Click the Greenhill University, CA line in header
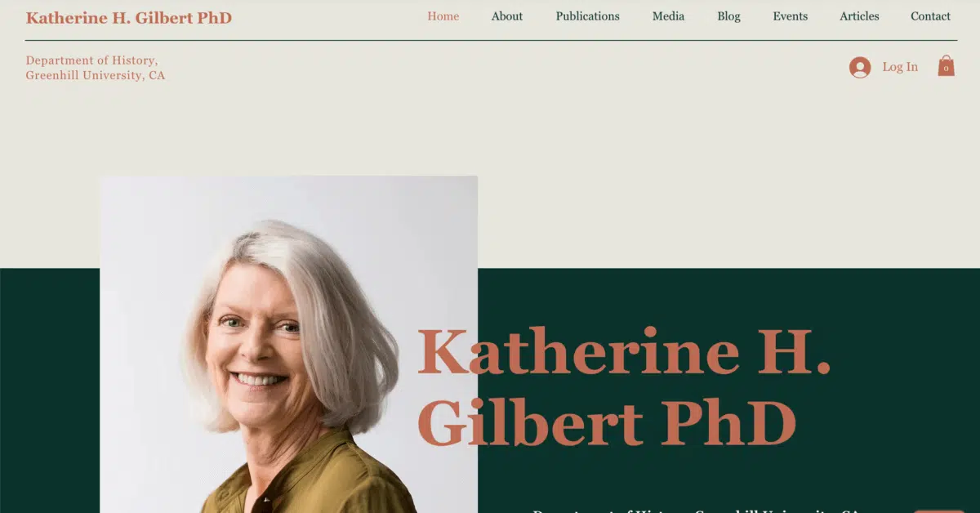980x513 pixels. point(96,75)
